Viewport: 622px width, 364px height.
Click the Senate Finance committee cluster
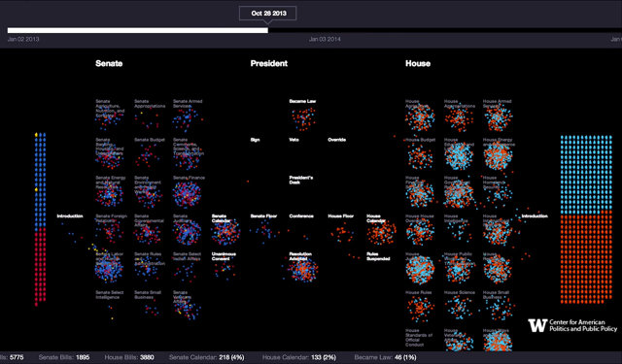187,194
